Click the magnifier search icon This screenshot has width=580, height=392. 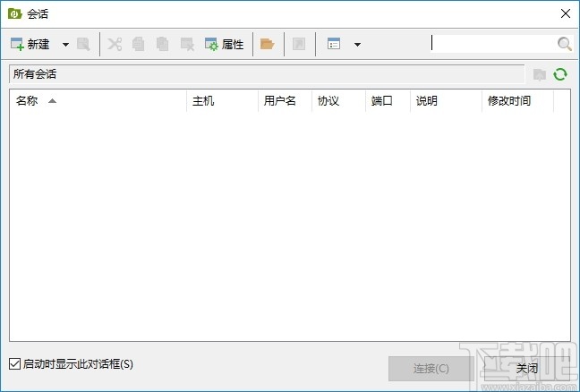565,44
